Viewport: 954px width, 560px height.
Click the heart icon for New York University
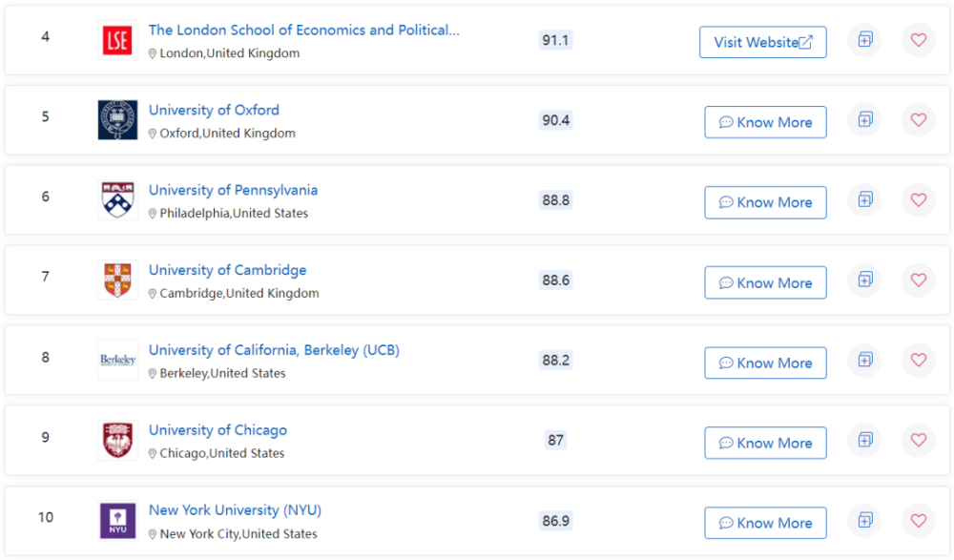pos(918,521)
